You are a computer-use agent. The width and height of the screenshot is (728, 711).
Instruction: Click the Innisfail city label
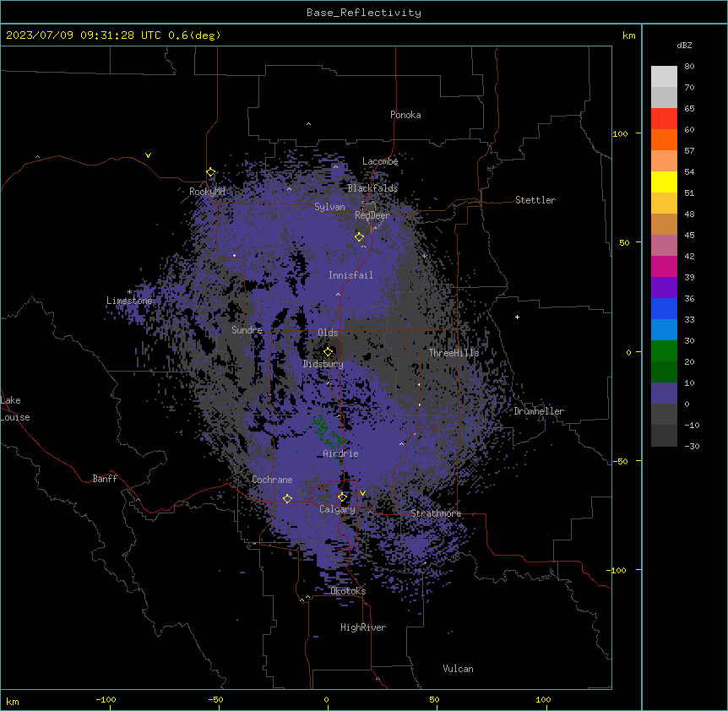pyautogui.click(x=350, y=275)
